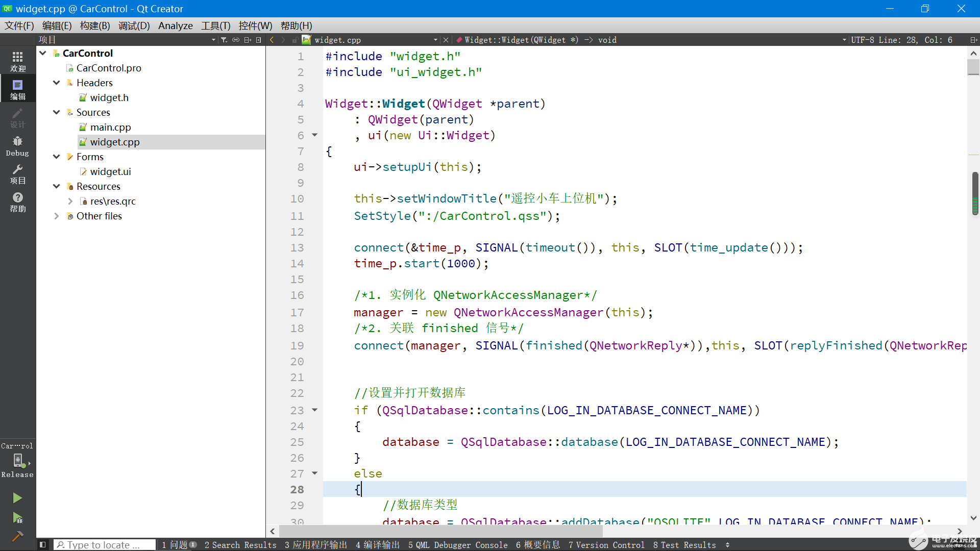
Task: Click the Welcome/欢迎 sidebar icon
Action: tap(17, 61)
